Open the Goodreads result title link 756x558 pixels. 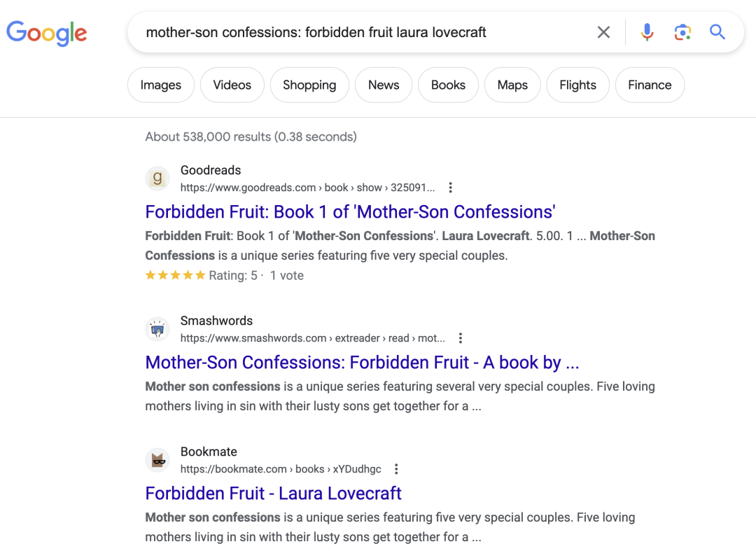point(350,212)
